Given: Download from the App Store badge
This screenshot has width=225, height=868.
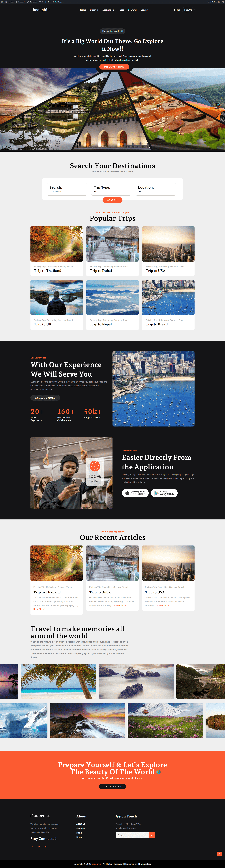Looking at the screenshot, I should pyautogui.click(x=135, y=493).
